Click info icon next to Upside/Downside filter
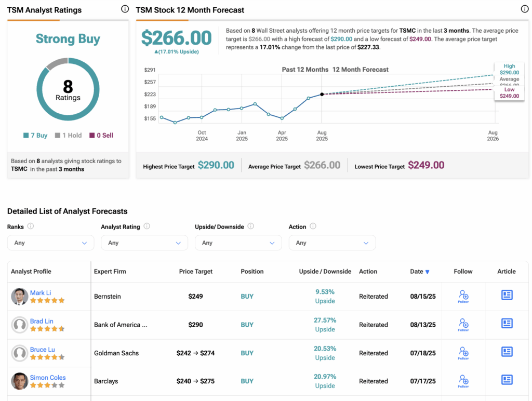This screenshot has height=401, width=532. pos(251,226)
